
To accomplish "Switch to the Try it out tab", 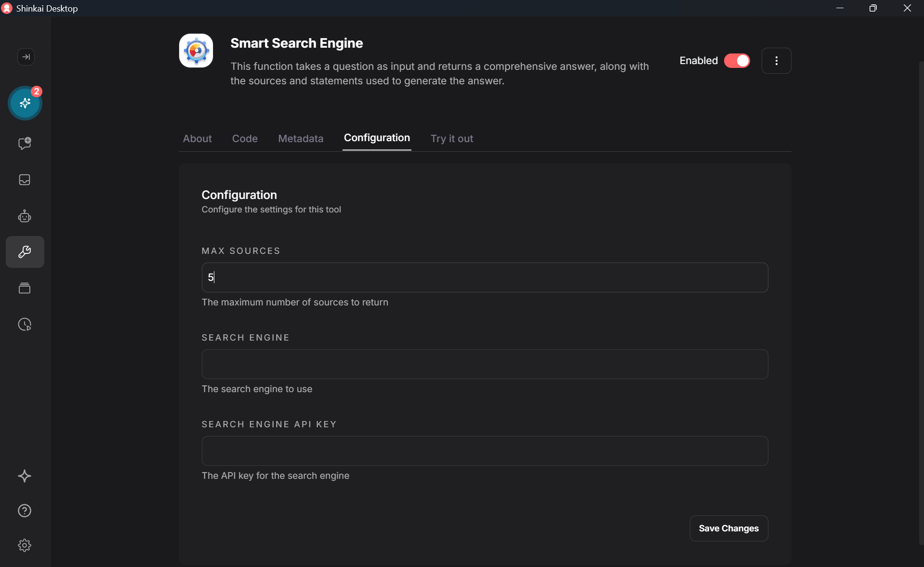I will [451, 139].
